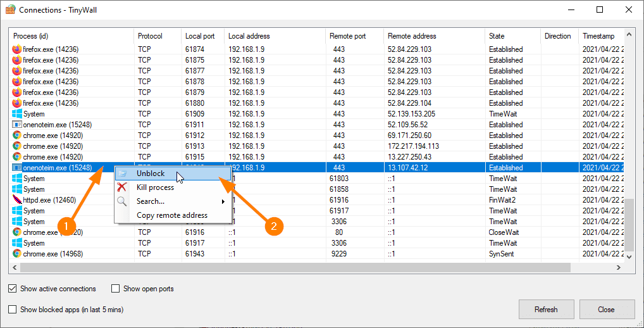Click remote address 52.84.229.104 cell
644x328 pixels.
pos(409,103)
